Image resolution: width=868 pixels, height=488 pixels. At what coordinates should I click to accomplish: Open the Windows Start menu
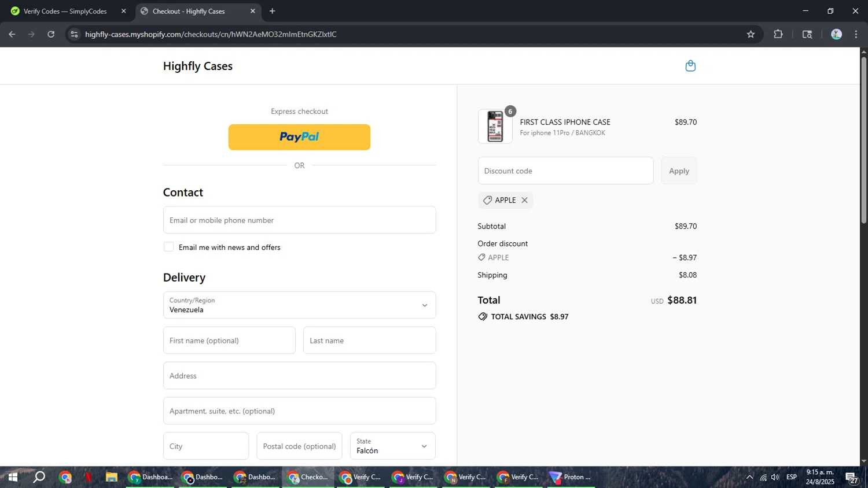coord(12,477)
